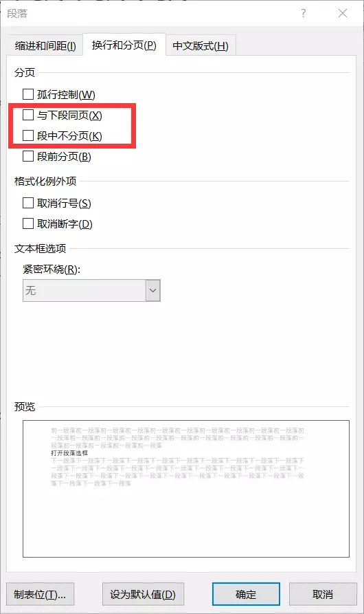The width and height of the screenshot is (364, 614).
Task: Enable 段前分页(B) checkbox
Action: click(28, 156)
